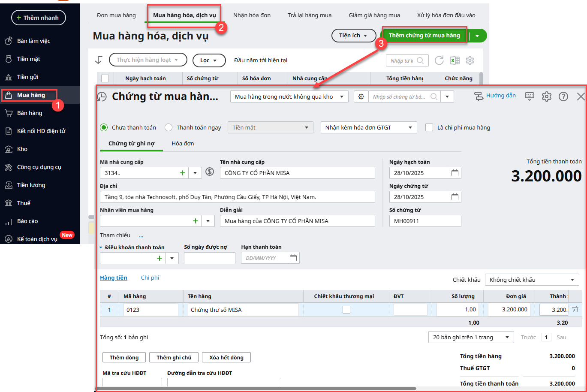This screenshot has height=392, width=587.
Task: Click the Excel export icon
Action: (455, 60)
